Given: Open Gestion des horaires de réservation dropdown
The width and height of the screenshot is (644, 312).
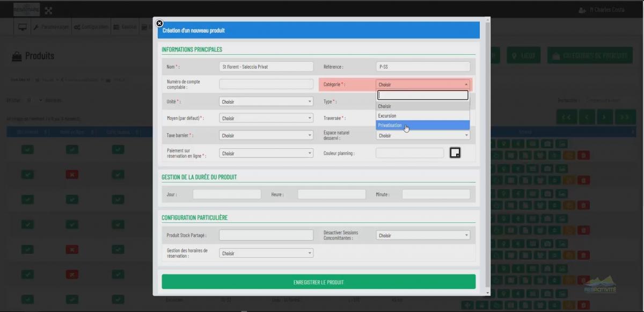Looking at the screenshot, I should [x=266, y=253].
